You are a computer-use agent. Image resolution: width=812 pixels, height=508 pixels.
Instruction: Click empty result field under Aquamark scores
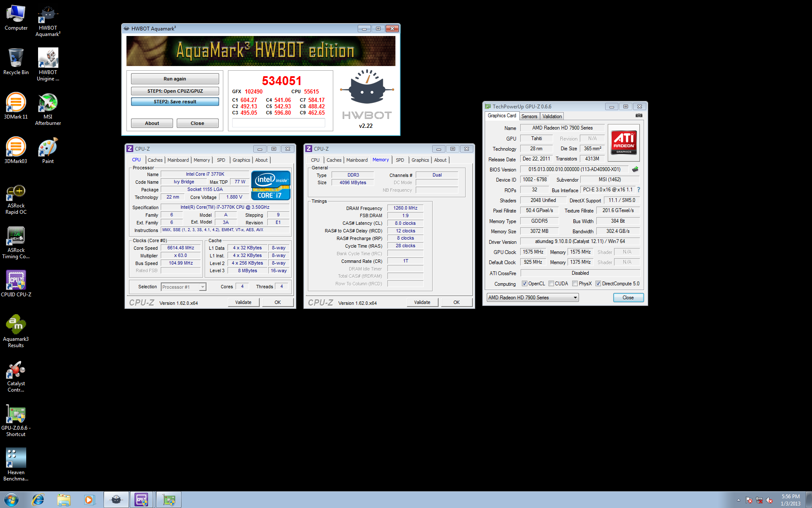coord(279,123)
